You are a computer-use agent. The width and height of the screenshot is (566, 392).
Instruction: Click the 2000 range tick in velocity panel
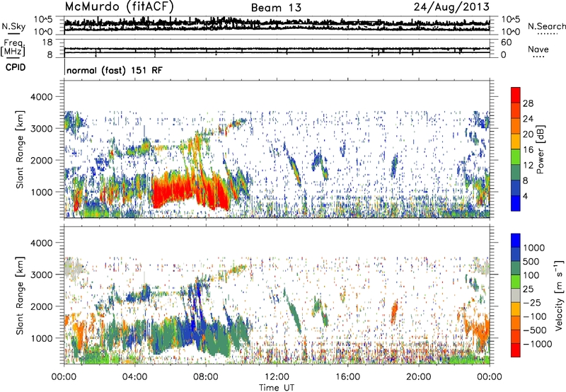coord(43,306)
